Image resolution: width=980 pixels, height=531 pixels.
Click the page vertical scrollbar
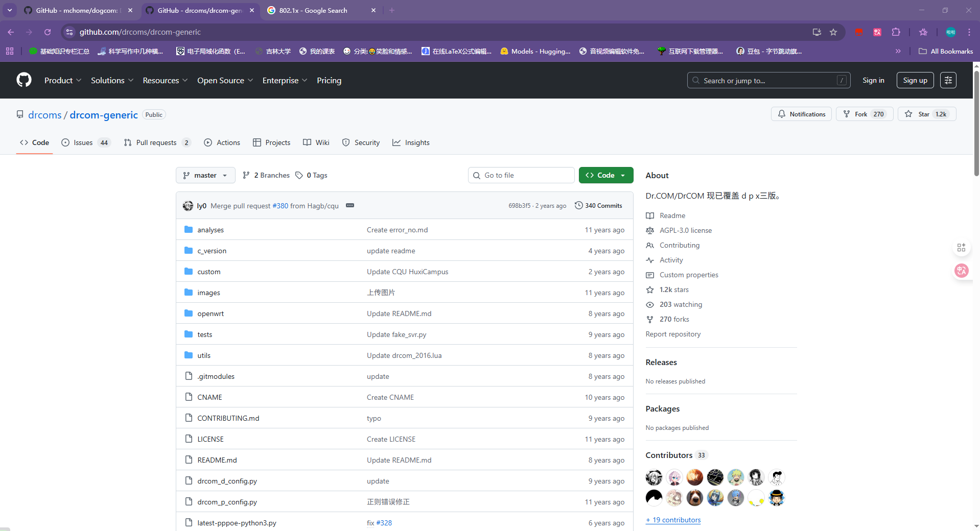click(x=976, y=124)
